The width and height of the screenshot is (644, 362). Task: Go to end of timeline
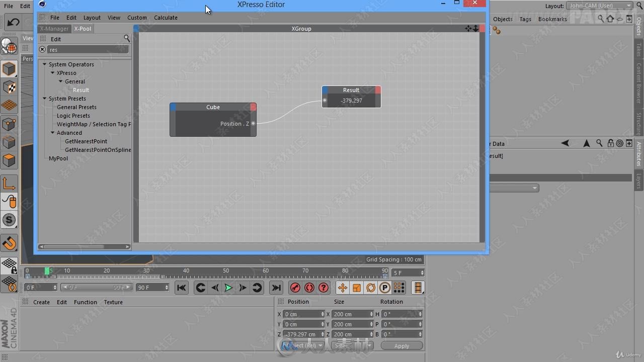276,288
